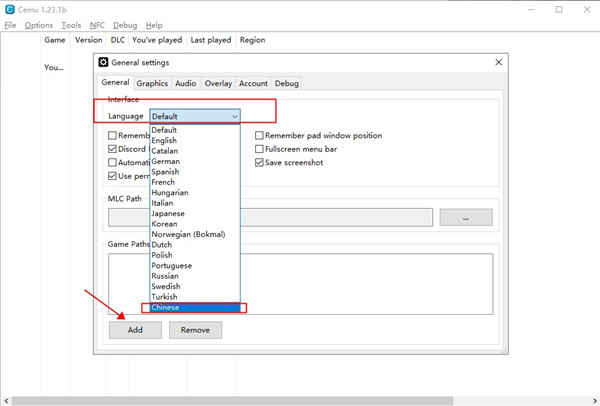Enable Remember pad window position
Viewport: 600px width, 406px height.
click(259, 135)
